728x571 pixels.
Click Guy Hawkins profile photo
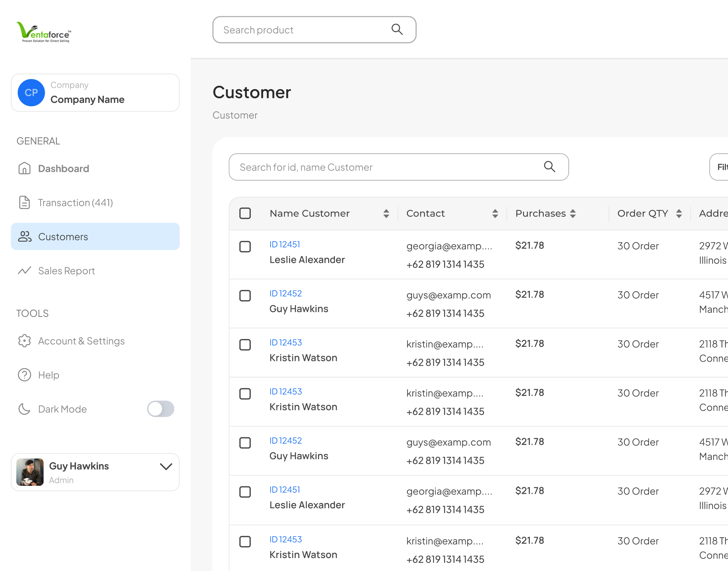tap(30, 472)
